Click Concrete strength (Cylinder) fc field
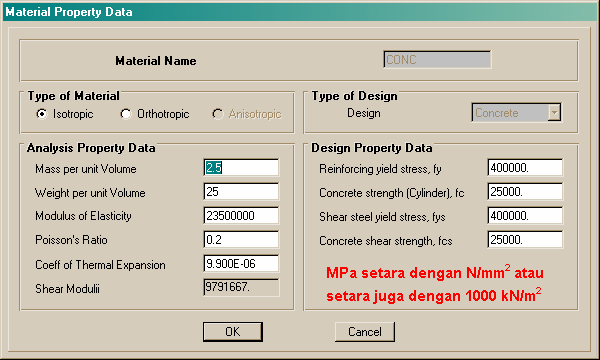The width and height of the screenshot is (600, 360). [525, 192]
